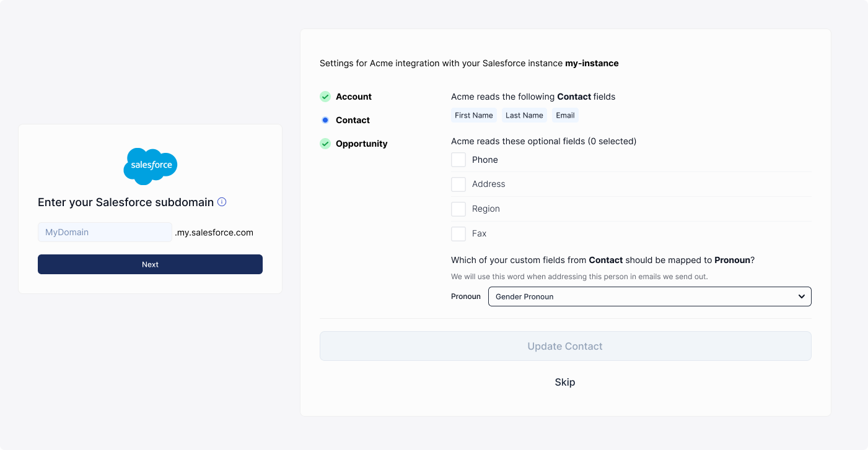Tick the Region checkbox

[x=458, y=209]
